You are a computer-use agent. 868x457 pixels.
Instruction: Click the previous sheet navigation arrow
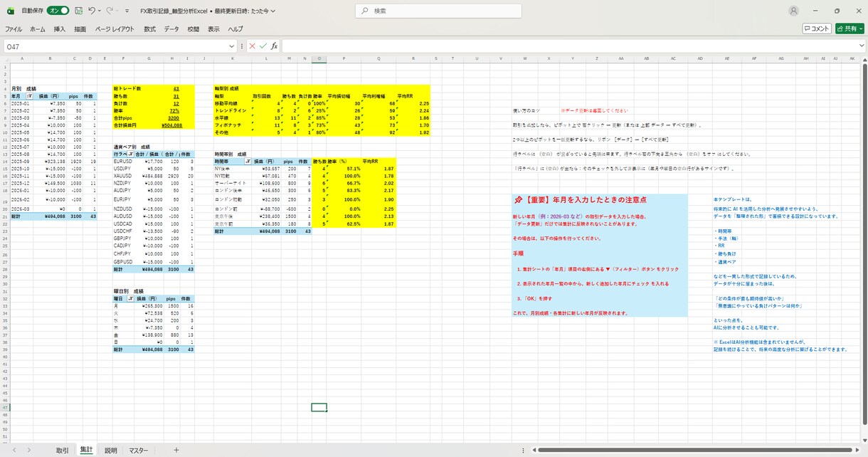pos(14,450)
